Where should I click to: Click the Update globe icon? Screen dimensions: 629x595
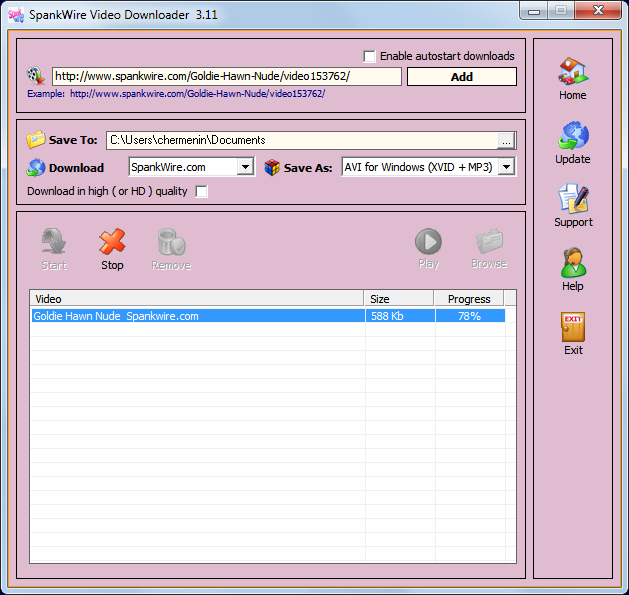(x=573, y=135)
